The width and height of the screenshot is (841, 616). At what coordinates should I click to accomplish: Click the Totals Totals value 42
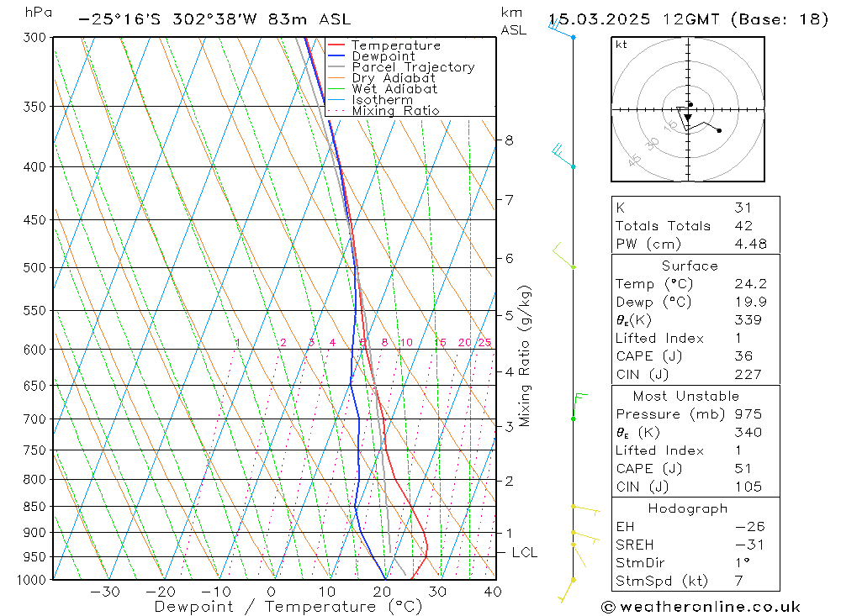(743, 226)
